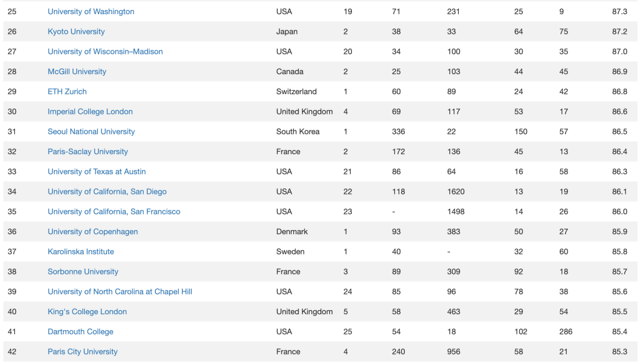Open University of Copenhagen link
Screen dimensions: 641x364
coord(93,232)
